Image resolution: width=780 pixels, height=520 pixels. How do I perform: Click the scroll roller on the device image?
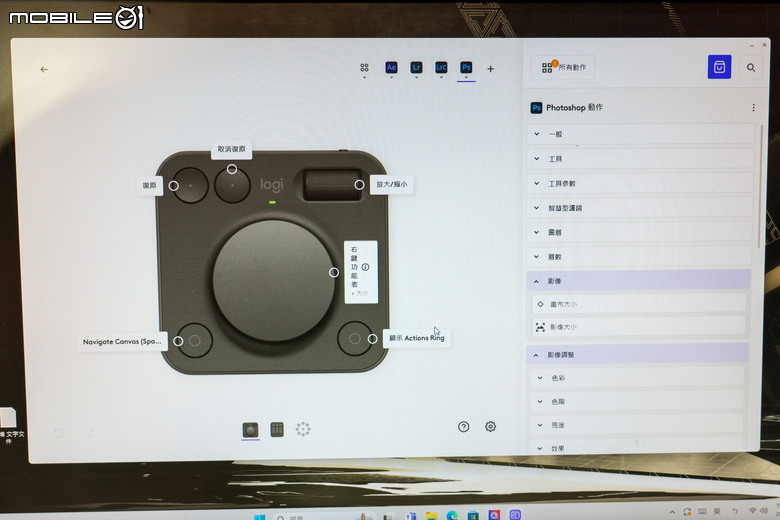coord(332,185)
